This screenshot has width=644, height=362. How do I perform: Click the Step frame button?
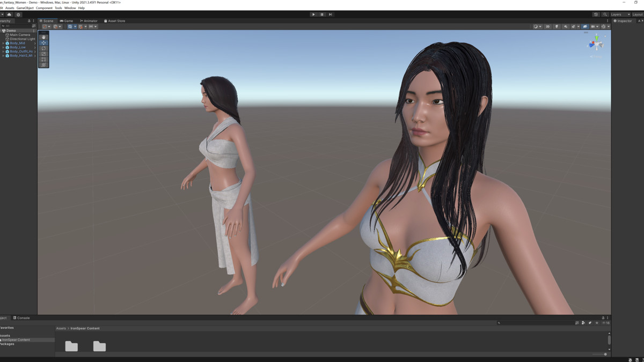(330, 14)
